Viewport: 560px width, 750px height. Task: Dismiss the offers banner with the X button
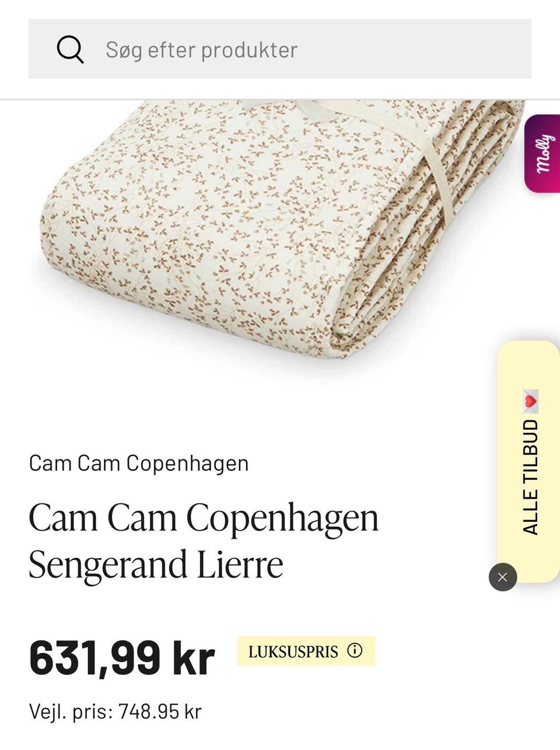(503, 577)
